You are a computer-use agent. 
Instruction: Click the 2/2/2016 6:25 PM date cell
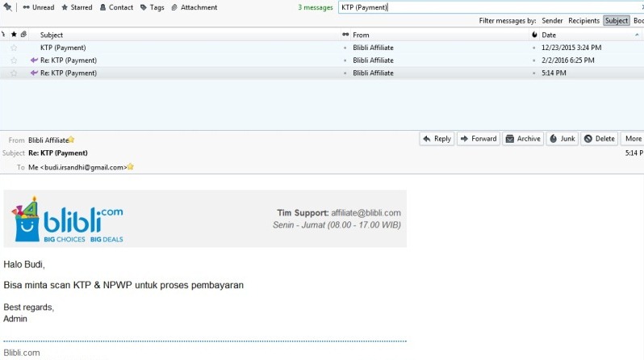567,61
